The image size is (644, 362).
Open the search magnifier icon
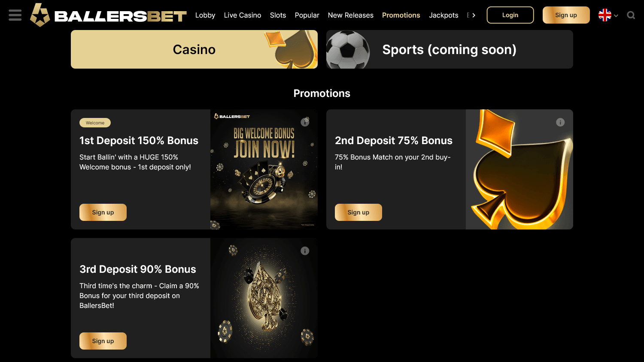tap(631, 15)
